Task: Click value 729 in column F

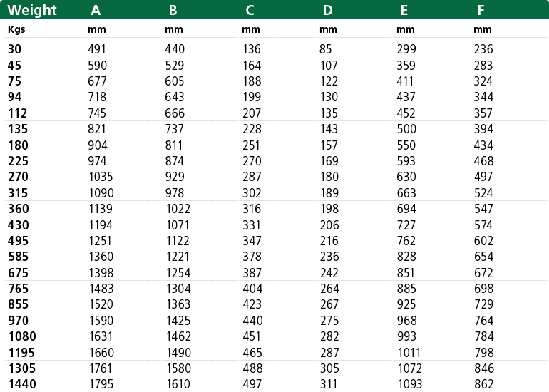Action: 483,304
